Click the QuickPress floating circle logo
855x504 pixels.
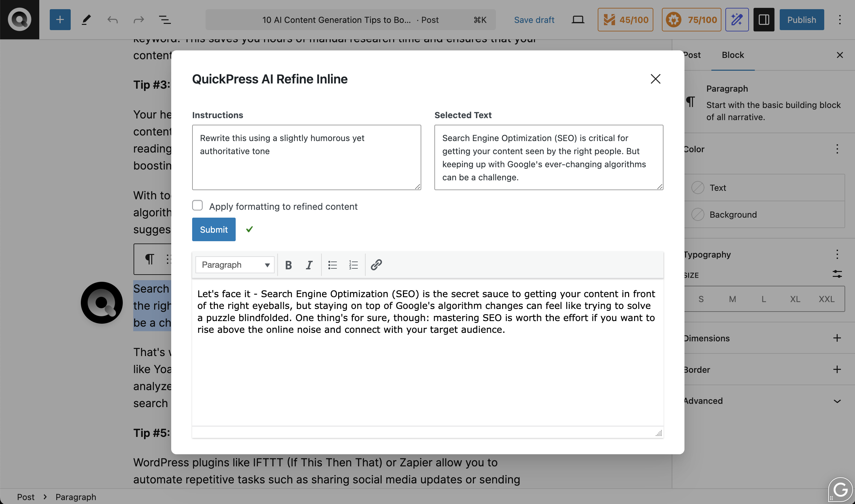pos(101,303)
